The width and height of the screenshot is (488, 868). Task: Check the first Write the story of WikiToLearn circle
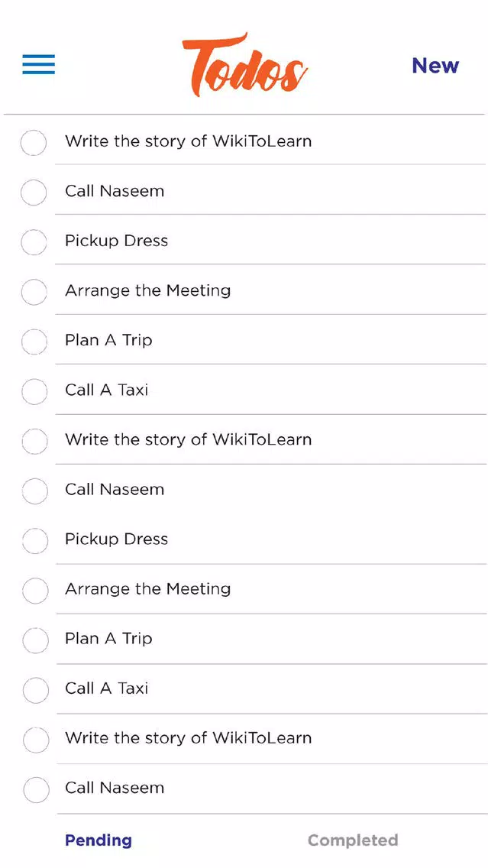click(x=34, y=142)
